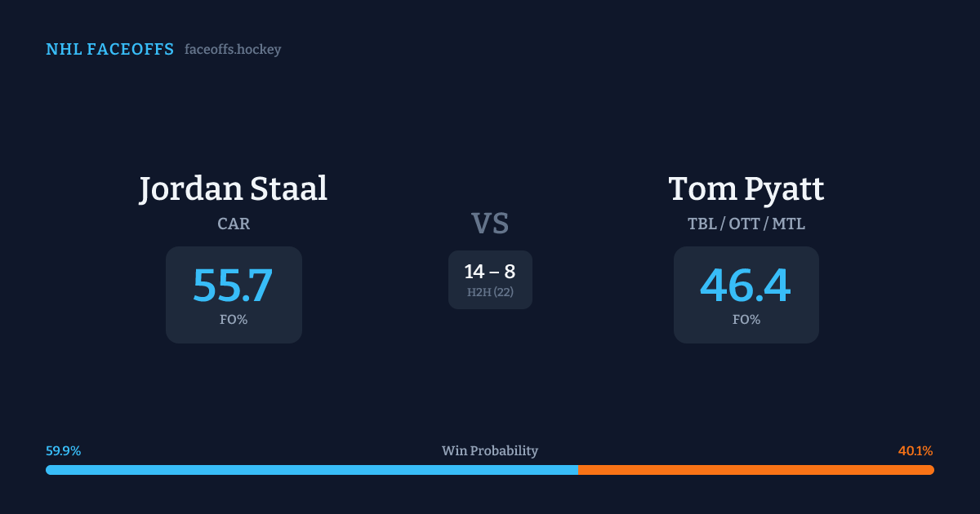Select the Tom Pyatt player name
The image size is (980, 514).
click(x=746, y=189)
